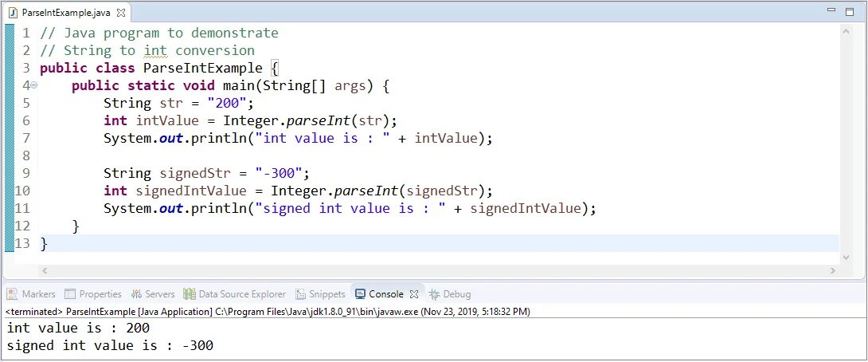This screenshot has height=362, width=868.
Task: Click the Debug bug icon
Action: point(434,293)
